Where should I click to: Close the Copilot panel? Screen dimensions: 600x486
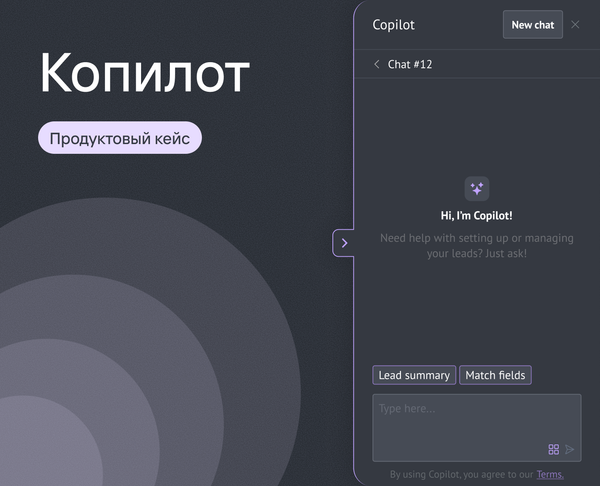pyautogui.click(x=575, y=25)
